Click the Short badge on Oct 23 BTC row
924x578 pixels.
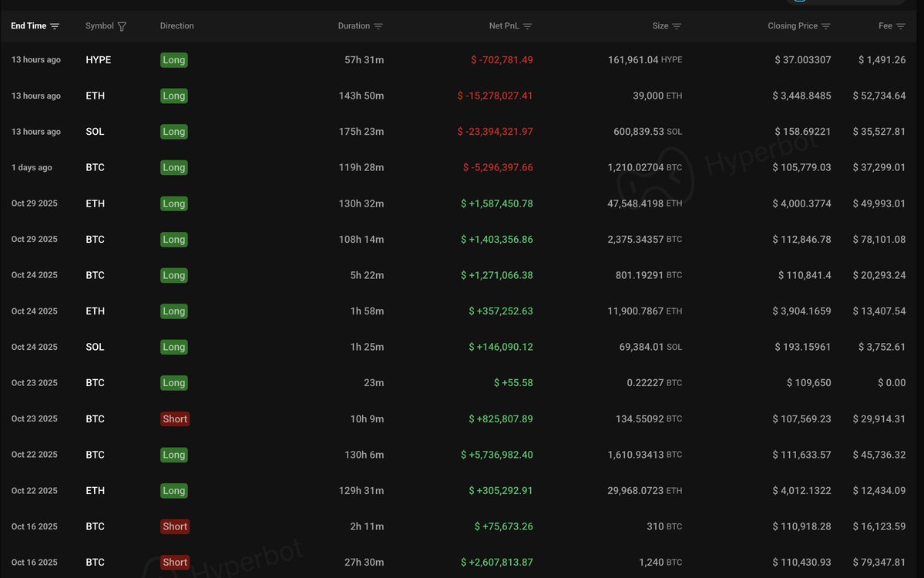click(175, 419)
